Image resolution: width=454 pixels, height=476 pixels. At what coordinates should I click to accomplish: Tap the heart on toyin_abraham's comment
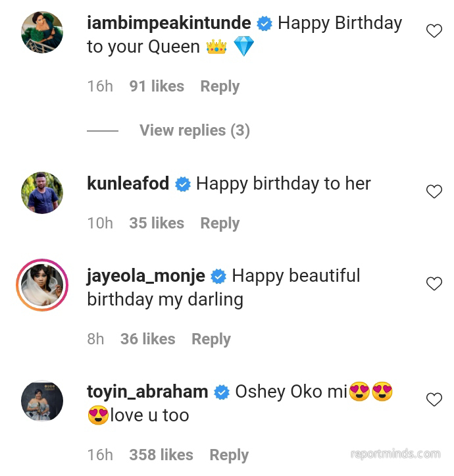click(434, 400)
